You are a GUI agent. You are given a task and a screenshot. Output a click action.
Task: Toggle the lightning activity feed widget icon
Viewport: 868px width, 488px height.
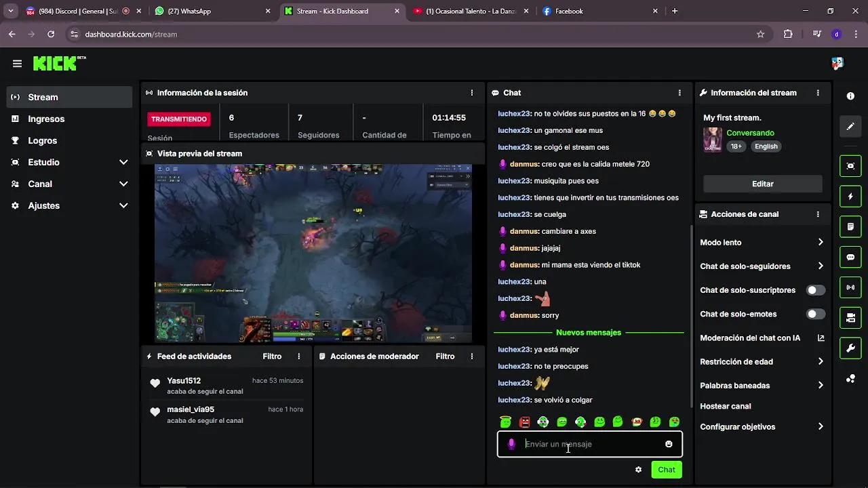(850, 197)
